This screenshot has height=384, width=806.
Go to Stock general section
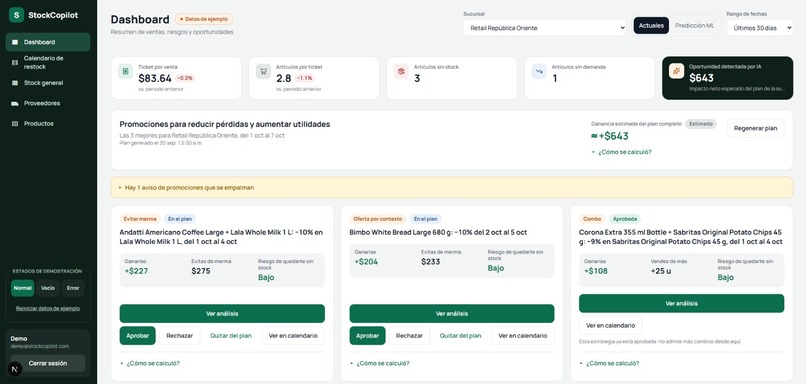pos(48,83)
